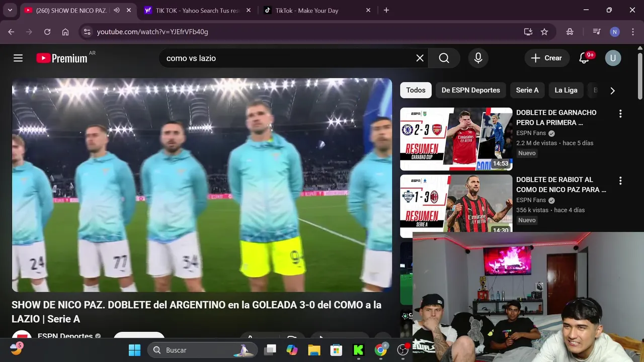Open File Explorer from the taskbar
This screenshot has height=362, width=644.
314,350
